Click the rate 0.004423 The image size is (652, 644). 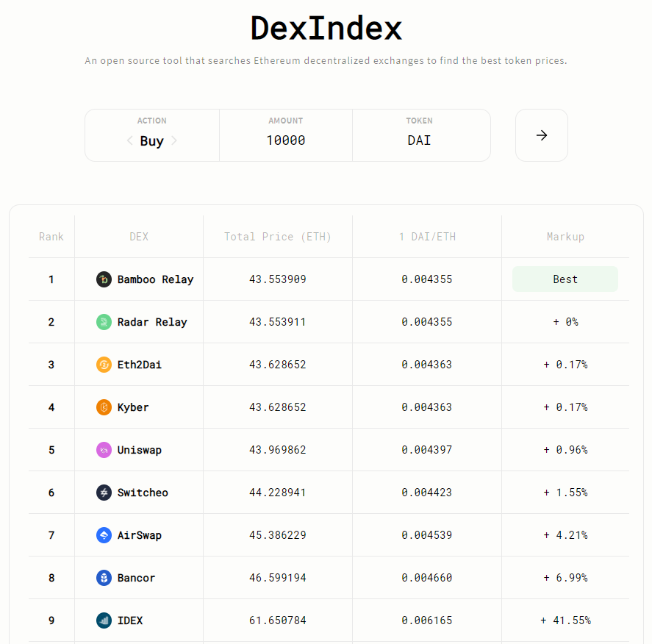point(427,493)
